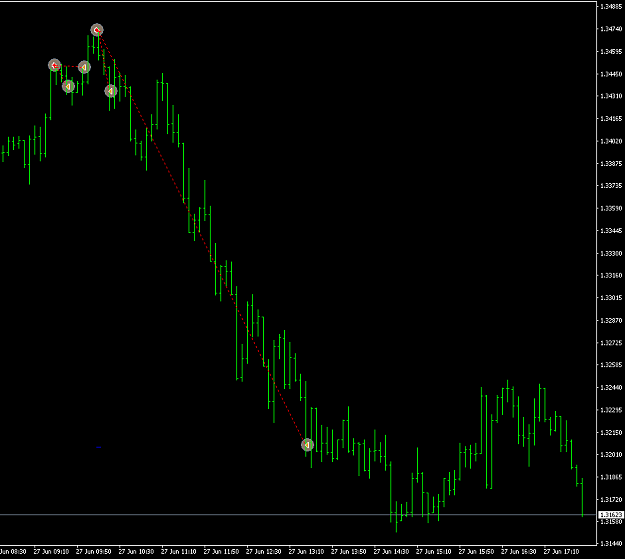Click the price label 1.32585

(611, 365)
